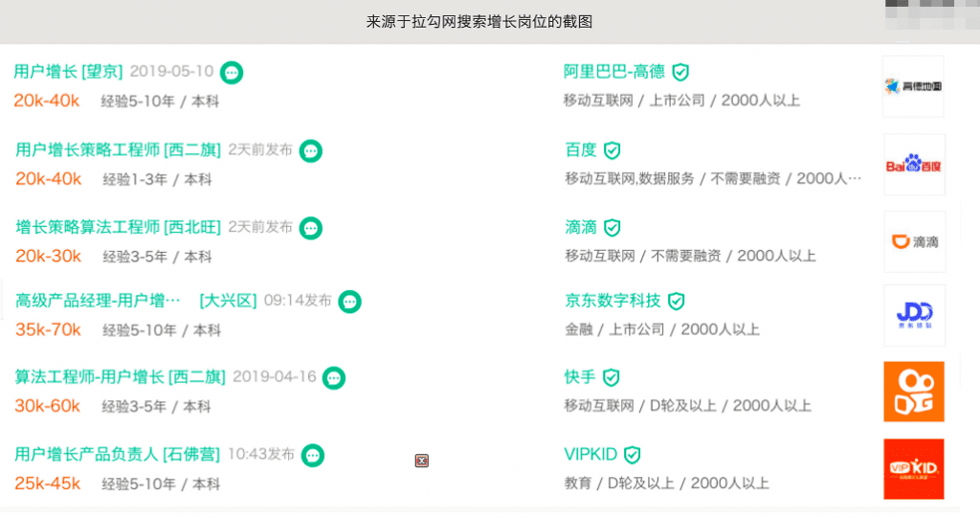The image size is (980, 518).
Task: Click 经验5-10年 / 本科 in VIPKID row
Action: (161, 484)
